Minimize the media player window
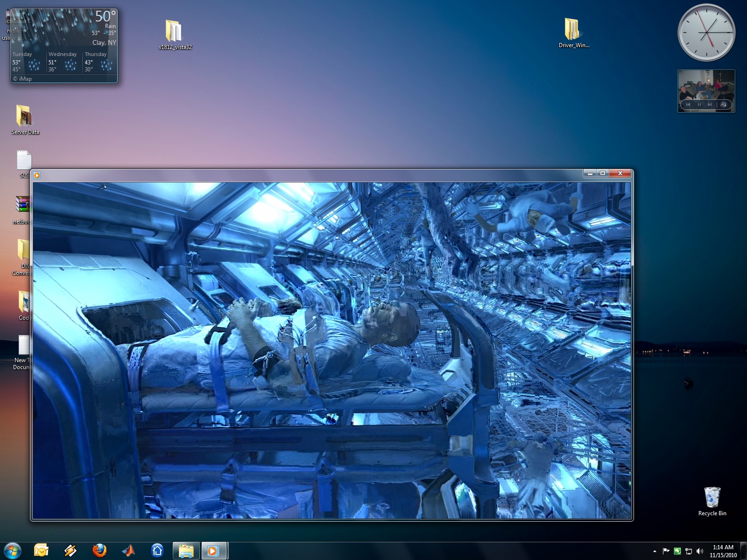 (590, 174)
